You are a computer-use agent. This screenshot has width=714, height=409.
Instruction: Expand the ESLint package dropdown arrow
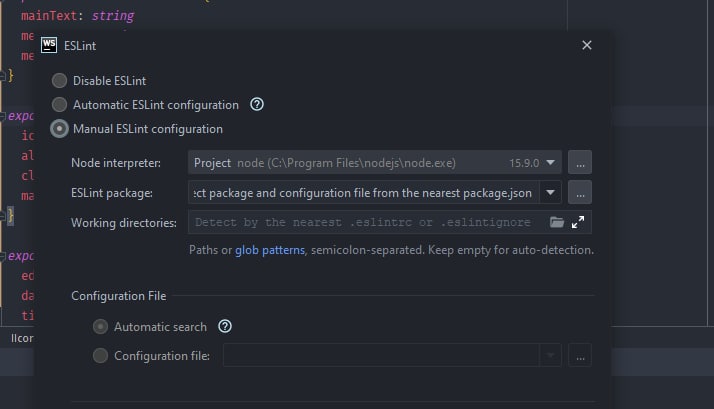pyautogui.click(x=552, y=192)
